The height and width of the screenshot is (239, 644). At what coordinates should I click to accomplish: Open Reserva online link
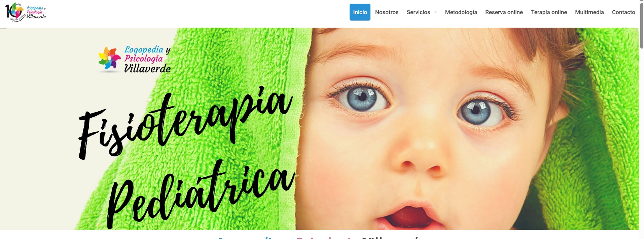(504, 12)
